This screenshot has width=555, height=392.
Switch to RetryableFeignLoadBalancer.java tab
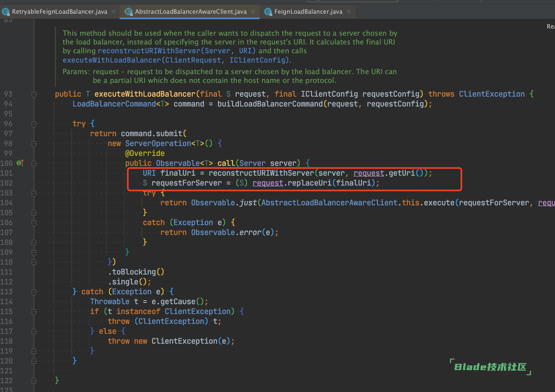tap(60, 12)
